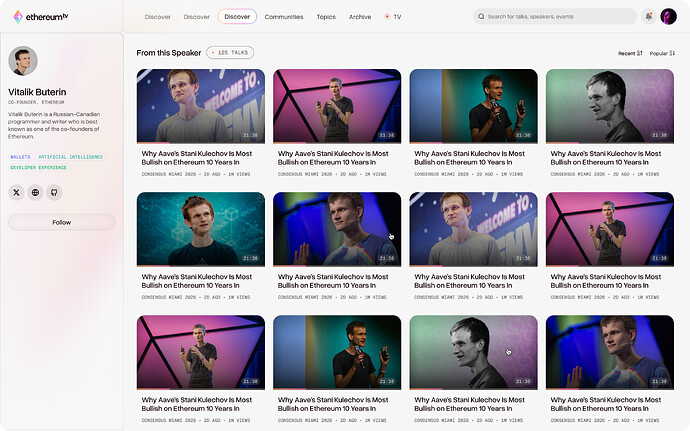Viewport: 690px width, 431px height.
Task: Select the highlighted Discover tab
Action: (x=237, y=17)
